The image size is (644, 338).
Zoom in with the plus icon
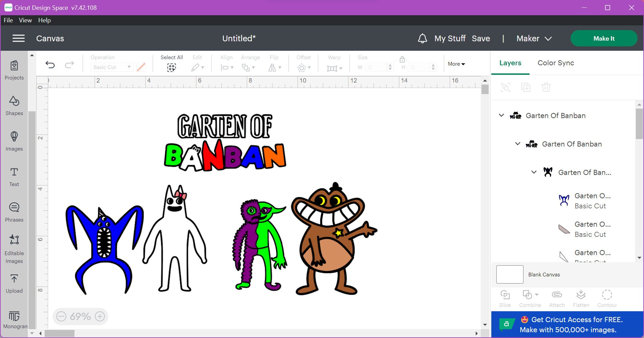[x=100, y=316]
